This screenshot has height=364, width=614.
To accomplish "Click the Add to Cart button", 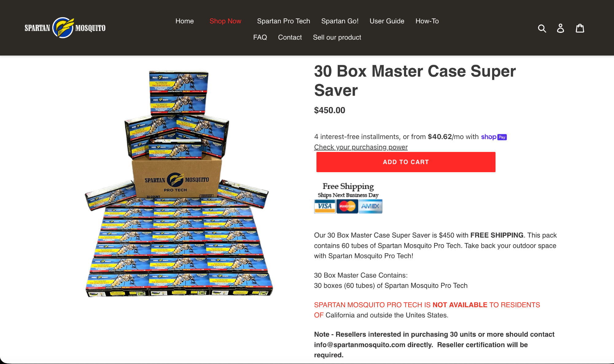I will click(406, 162).
